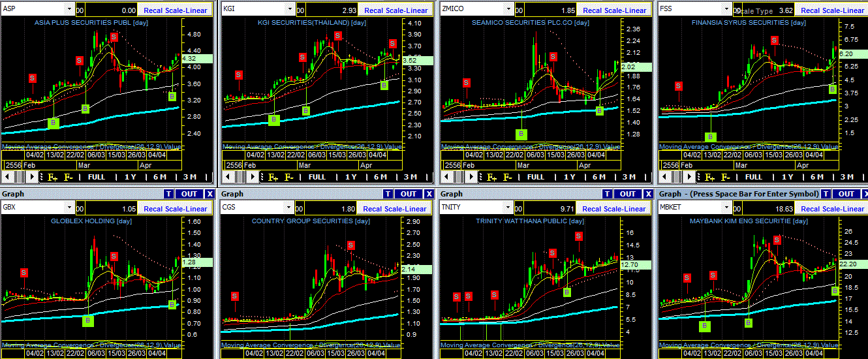
Task: Pop out the MBKET graph with OUT
Action: click(846, 194)
